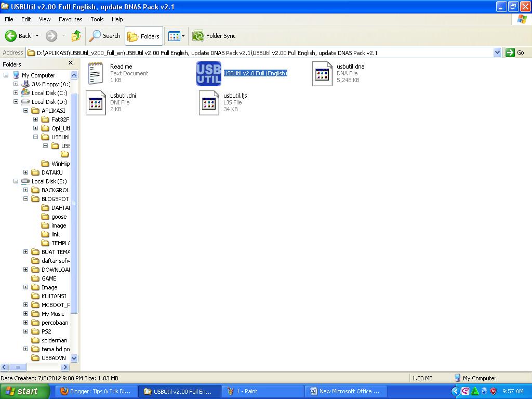The width and height of the screenshot is (532, 399).
Task: Open the File menu
Action: [9, 19]
